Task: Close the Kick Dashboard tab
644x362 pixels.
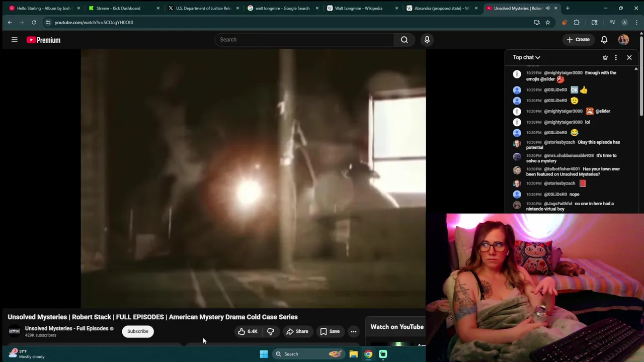Action: [158, 8]
